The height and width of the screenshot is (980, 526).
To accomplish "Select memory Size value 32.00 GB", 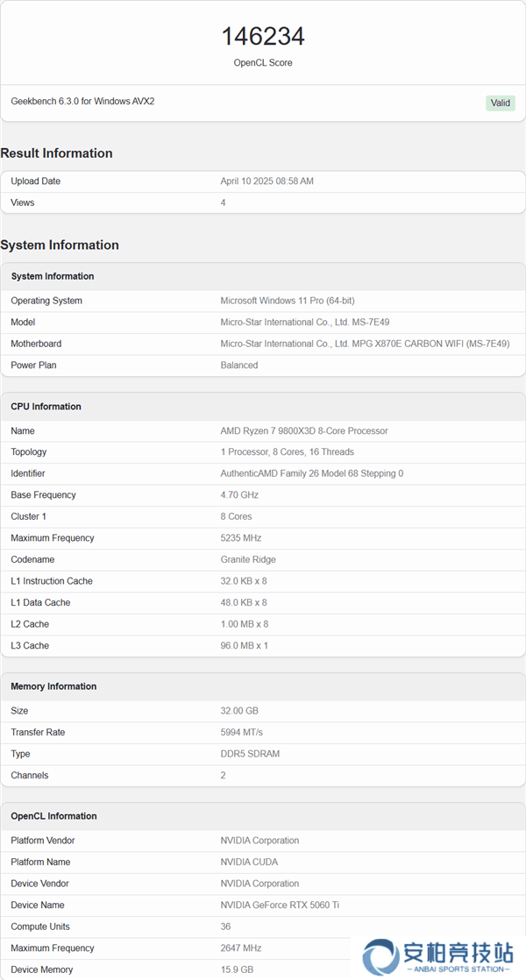I will tap(239, 711).
